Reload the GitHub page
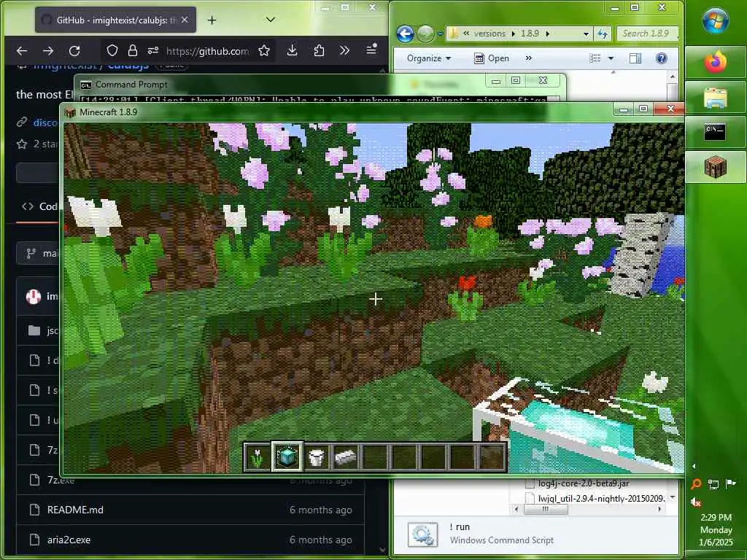 tap(74, 51)
